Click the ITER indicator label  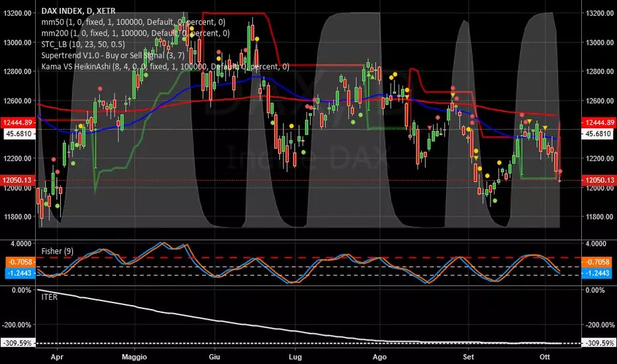tap(49, 297)
